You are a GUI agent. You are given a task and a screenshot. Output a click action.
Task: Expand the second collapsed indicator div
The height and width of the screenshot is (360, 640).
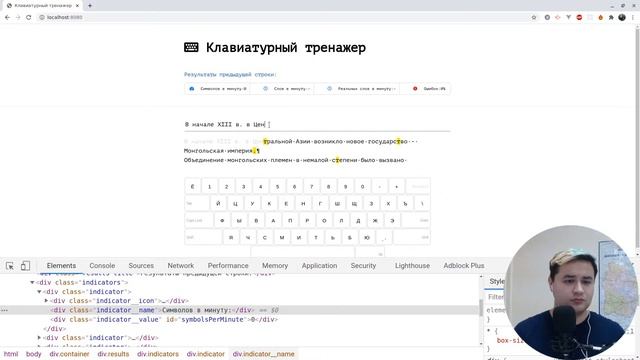point(39,338)
